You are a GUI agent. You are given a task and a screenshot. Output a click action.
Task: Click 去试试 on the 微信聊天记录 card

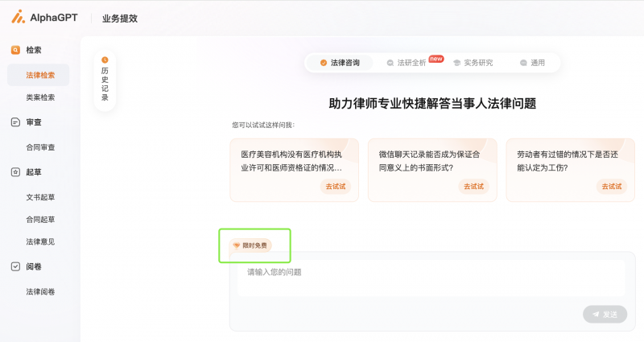[473, 187]
